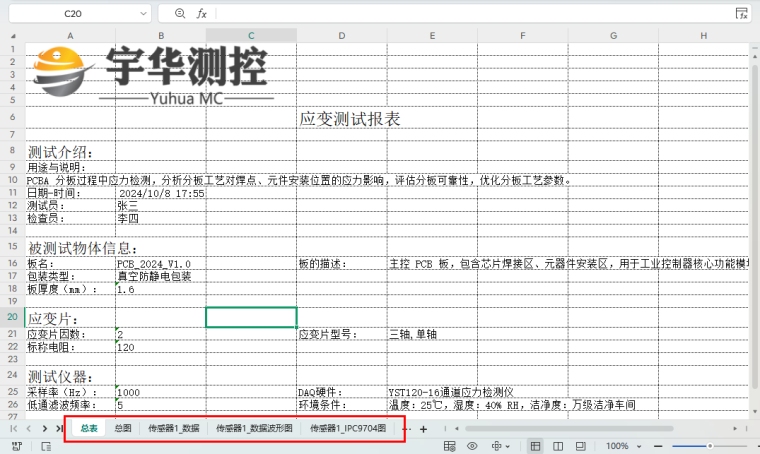This screenshot has height=454, width=760.
Task: Click the status bar macro record icon
Action: [x=16, y=446]
